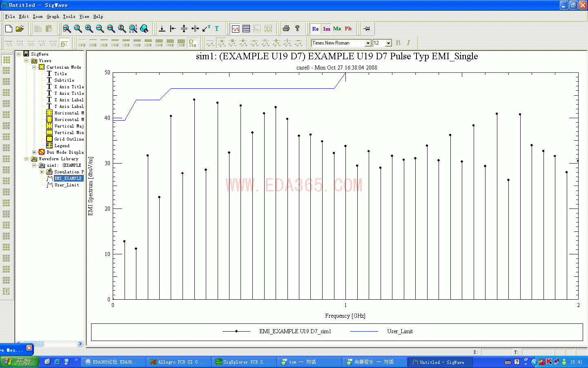Viewport: 588px width, 368px height.
Task: Select the Title tree item
Action: [61, 74]
